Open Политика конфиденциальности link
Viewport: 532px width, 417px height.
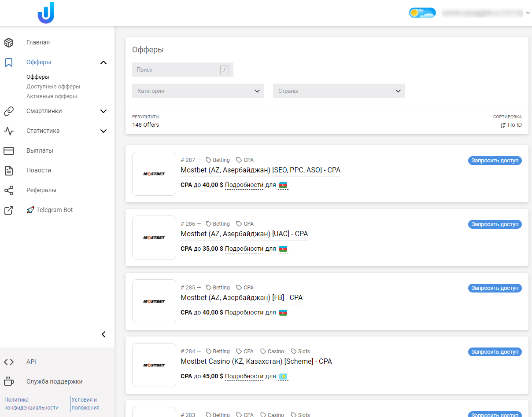pos(31,404)
